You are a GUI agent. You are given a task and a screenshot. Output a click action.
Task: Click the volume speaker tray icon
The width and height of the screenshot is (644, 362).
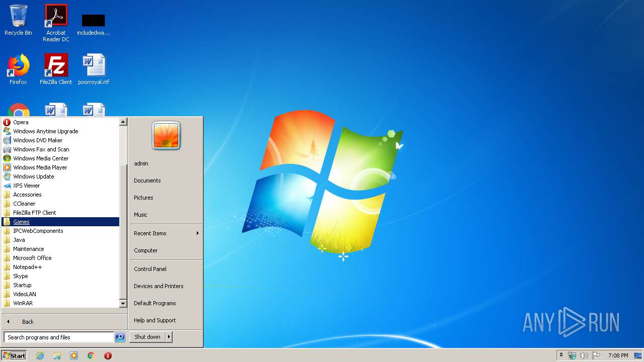coord(584,355)
